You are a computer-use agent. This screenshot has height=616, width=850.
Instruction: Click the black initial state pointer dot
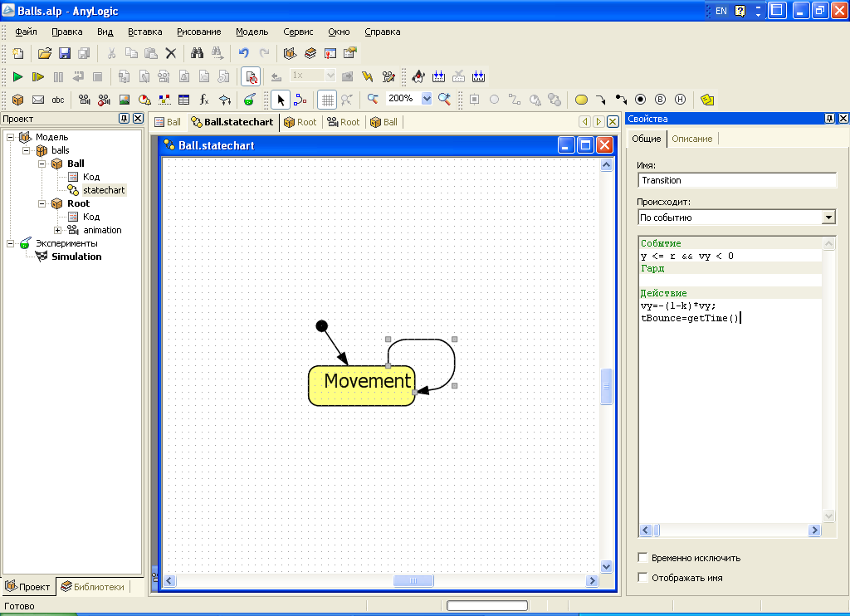[321, 326]
